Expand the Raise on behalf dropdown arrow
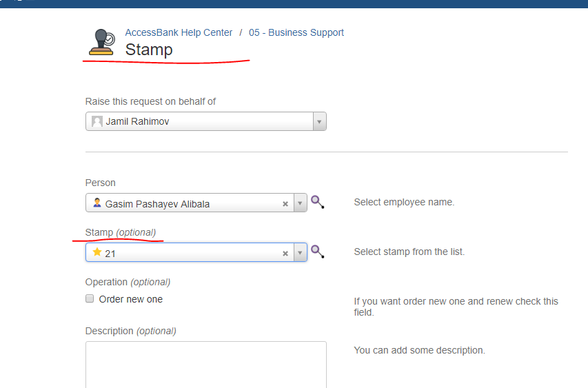588x388 pixels. pos(318,122)
